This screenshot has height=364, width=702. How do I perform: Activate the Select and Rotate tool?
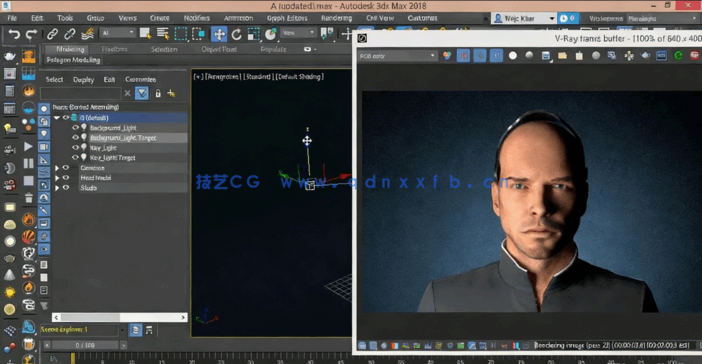236,34
